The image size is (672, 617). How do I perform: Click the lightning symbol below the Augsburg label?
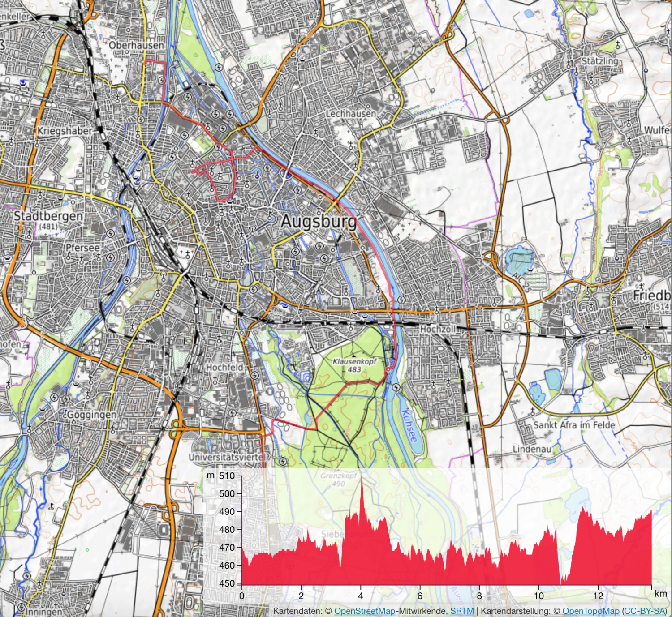tap(319, 246)
